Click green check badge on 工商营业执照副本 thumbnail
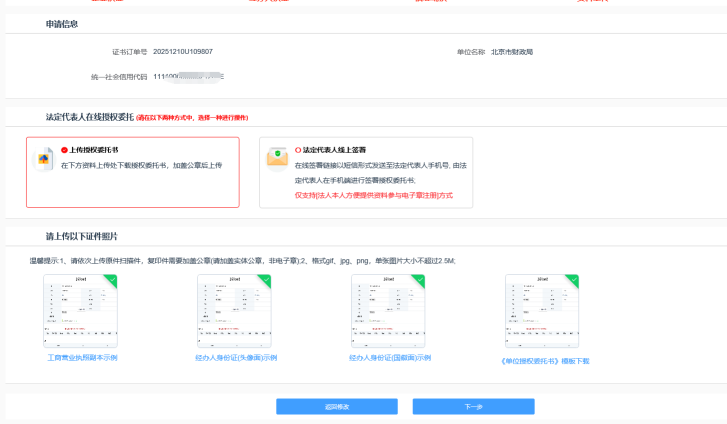The image size is (727, 424). click(x=111, y=281)
